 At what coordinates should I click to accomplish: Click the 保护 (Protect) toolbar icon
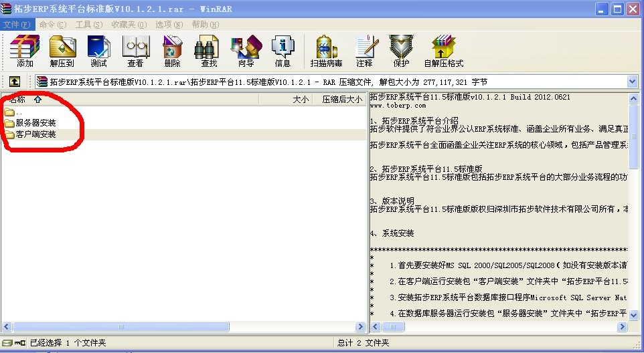(401, 51)
